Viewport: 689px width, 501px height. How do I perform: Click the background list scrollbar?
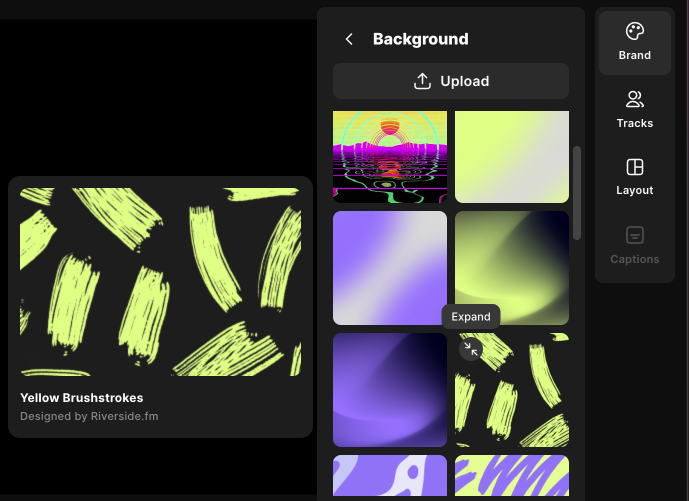point(576,193)
